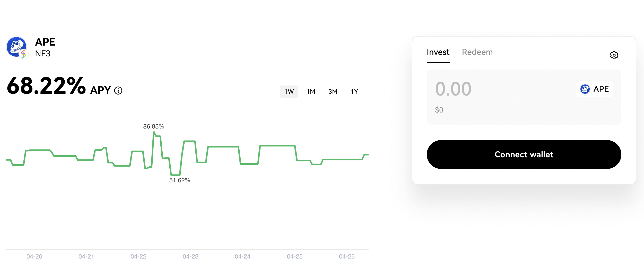
Task: Click the APY info icon
Action: [x=118, y=91]
